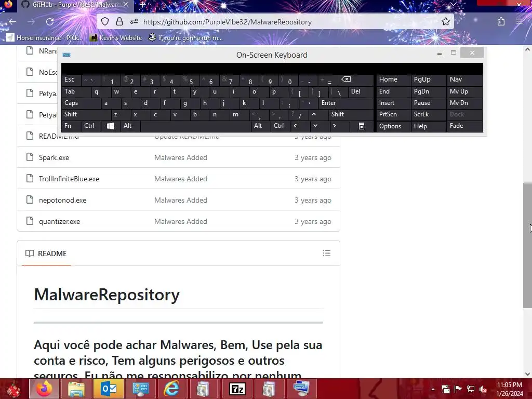Open Outlook from the taskbar
The height and width of the screenshot is (399, 532).
click(x=109, y=389)
